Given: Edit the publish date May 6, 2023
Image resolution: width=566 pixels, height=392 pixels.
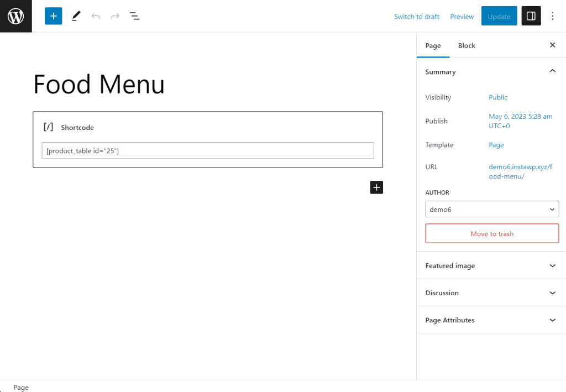Looking at the screenshot, I should coord(521,121).
